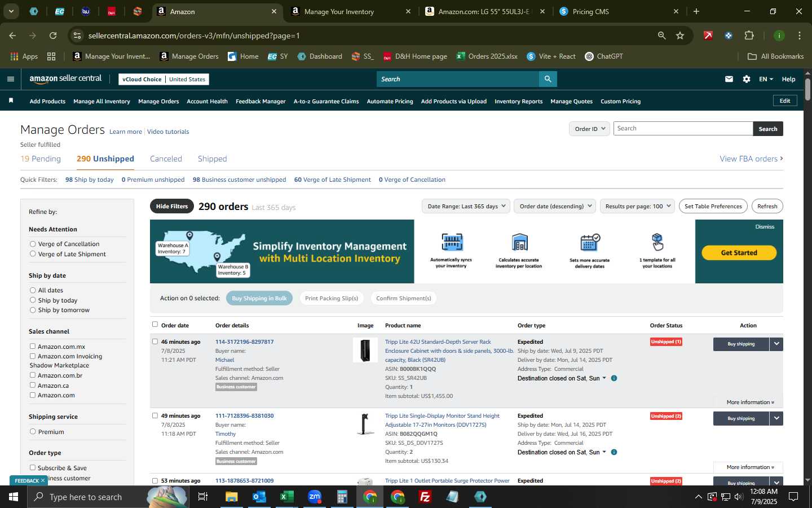Open Zoom from the taskbar
Screen dimensions: 812x508
click(x=314, y=497)
